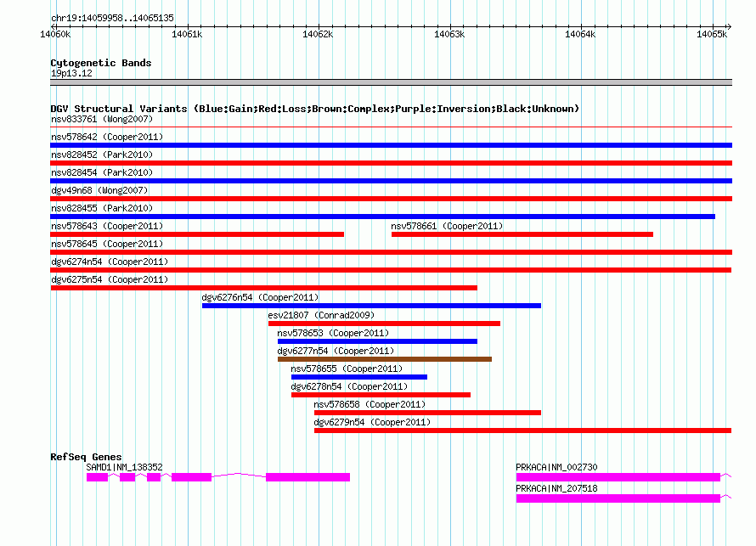Click the DGV Structural Variants track title
This screenshot has height=546, width=756.
pyautogui.click(x=315, y=109)
